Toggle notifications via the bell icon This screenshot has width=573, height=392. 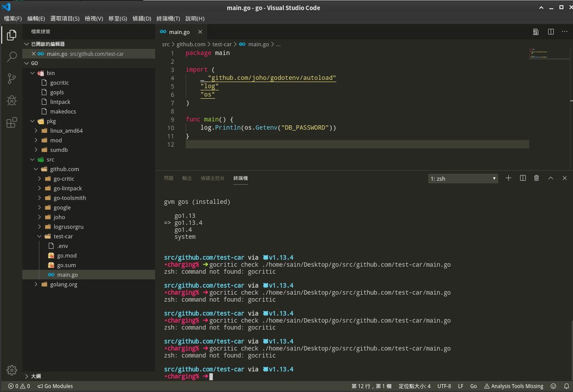tap(565, 386)
